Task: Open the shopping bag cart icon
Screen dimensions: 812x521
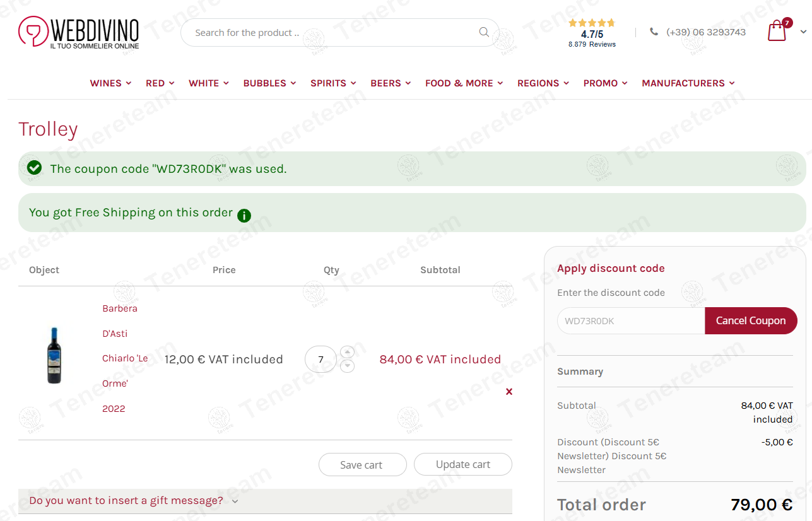Action: tap(778, 30)
